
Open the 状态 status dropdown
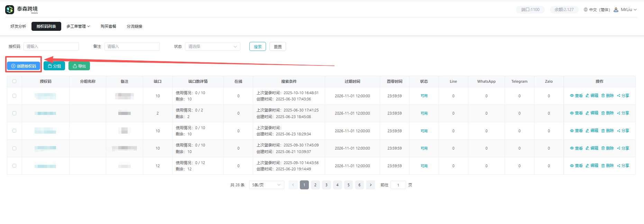click(x=212, y=46)
